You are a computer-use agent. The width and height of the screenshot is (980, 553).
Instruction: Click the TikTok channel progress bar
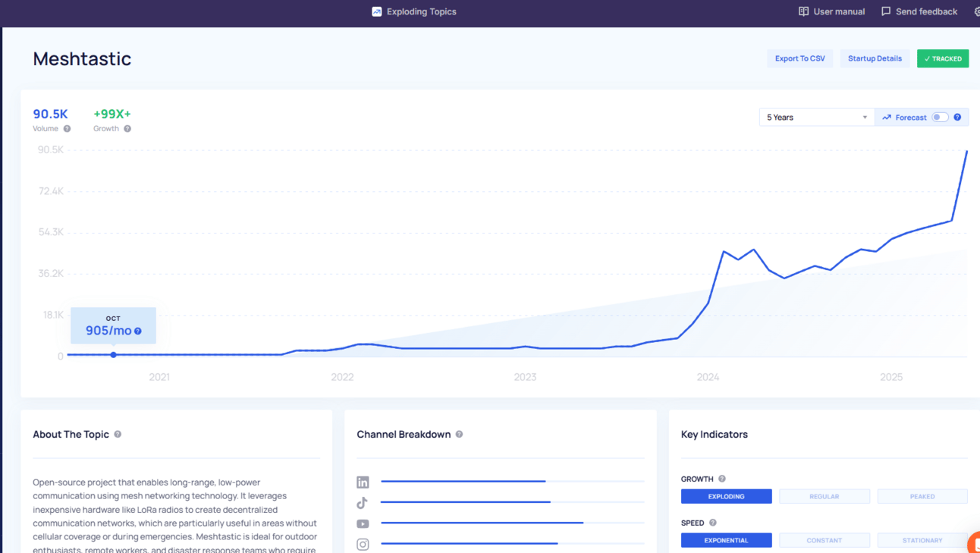tap(513, 501)
